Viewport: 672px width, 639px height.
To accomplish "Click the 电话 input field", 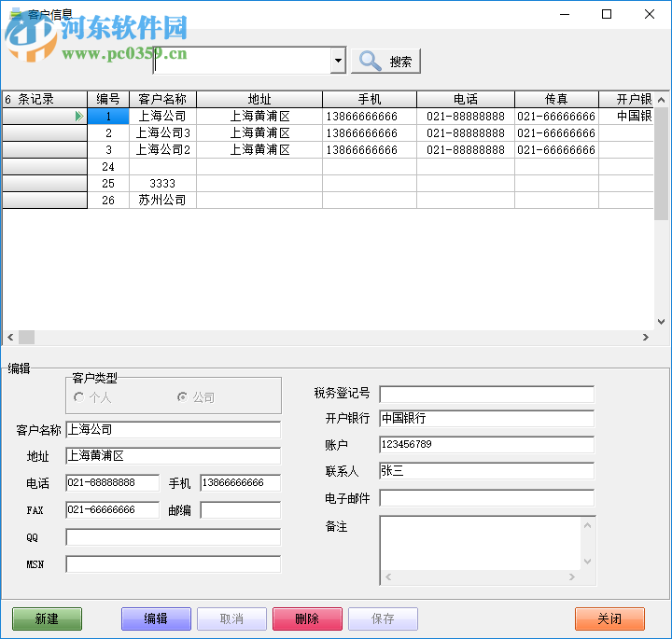I will click(x=112, y=482).
